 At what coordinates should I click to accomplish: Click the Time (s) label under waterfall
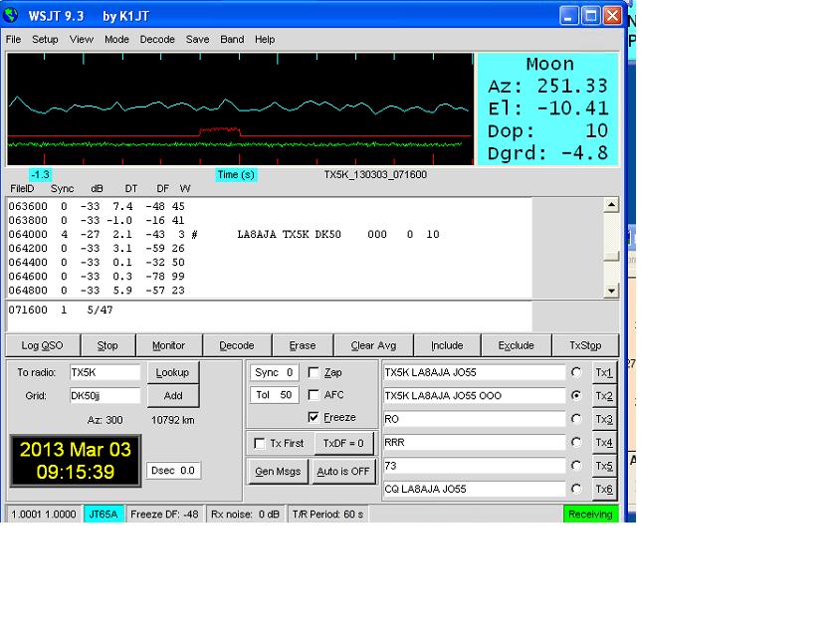pyautogui.click(x=236, y=174)
